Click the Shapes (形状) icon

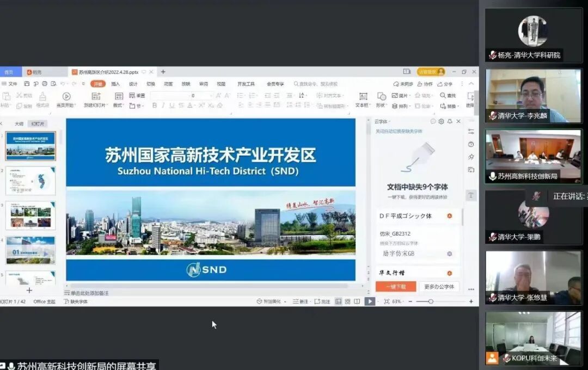(x=381, y=96)
